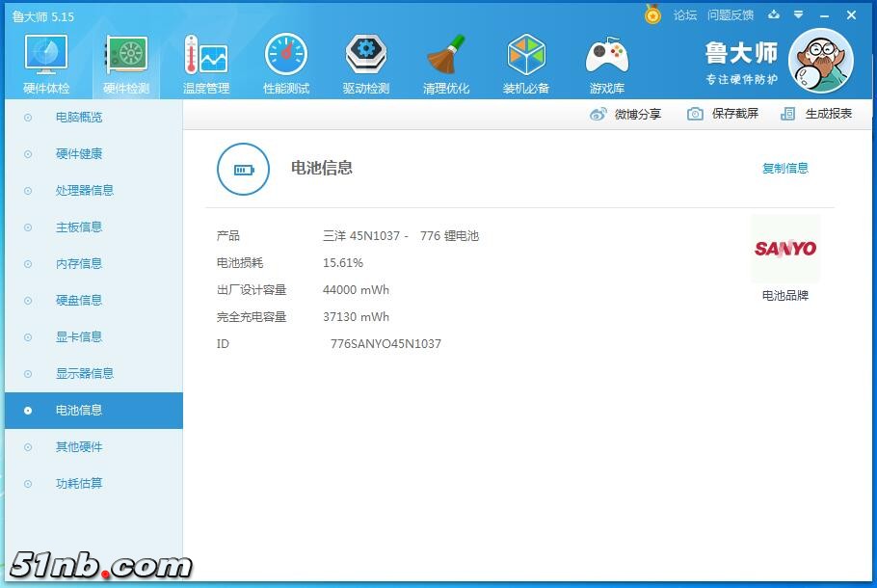Open 温度管理 temperature management
Screen dimensions: 877x588
205,63
